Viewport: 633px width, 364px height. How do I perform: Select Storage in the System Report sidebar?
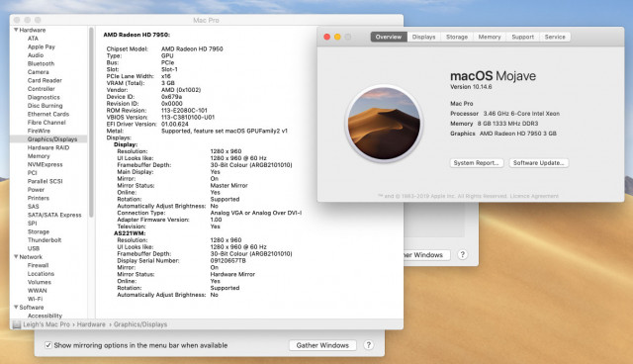[x=39, y=231]
